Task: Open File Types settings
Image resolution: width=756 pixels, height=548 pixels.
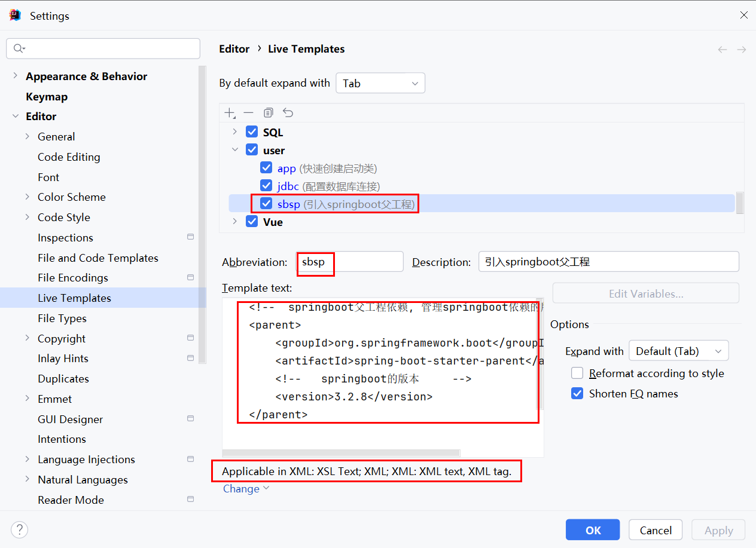Action: coord(62,318)
